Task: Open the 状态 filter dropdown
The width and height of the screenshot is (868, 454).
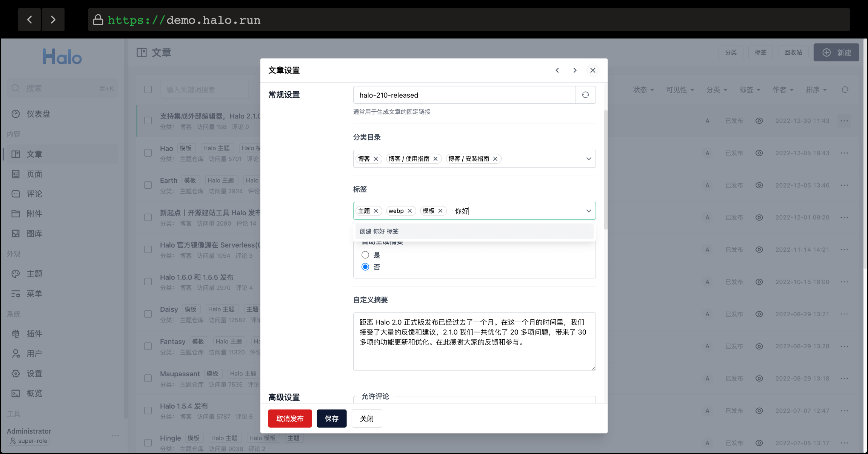Action: click(x=643, y=89)
